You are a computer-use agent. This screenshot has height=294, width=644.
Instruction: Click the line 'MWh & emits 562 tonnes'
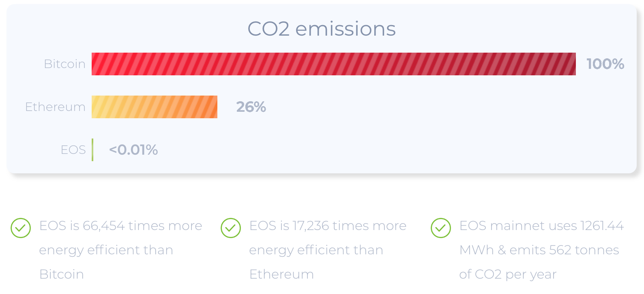(539, 250)
